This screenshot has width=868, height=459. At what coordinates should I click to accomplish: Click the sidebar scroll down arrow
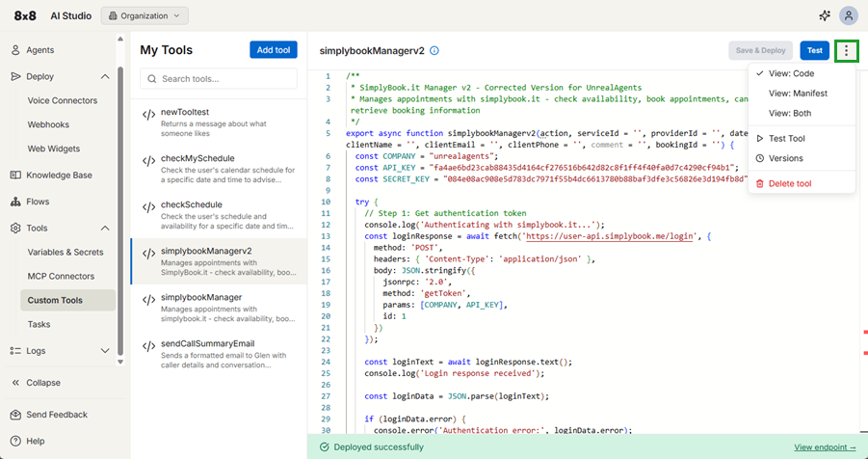[x=120, y=362]
